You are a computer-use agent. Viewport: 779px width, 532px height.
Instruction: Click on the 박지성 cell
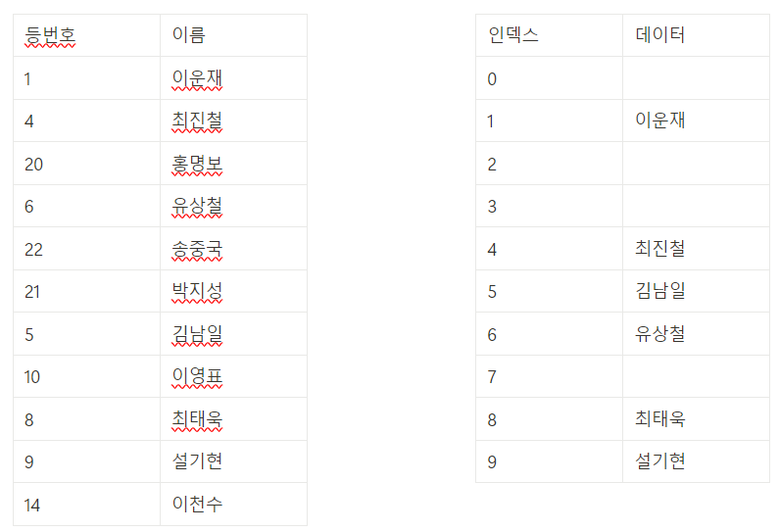(197, 291)
